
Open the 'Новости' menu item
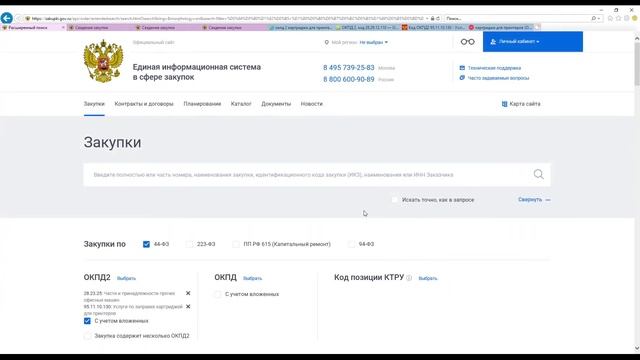coord(311,104)
